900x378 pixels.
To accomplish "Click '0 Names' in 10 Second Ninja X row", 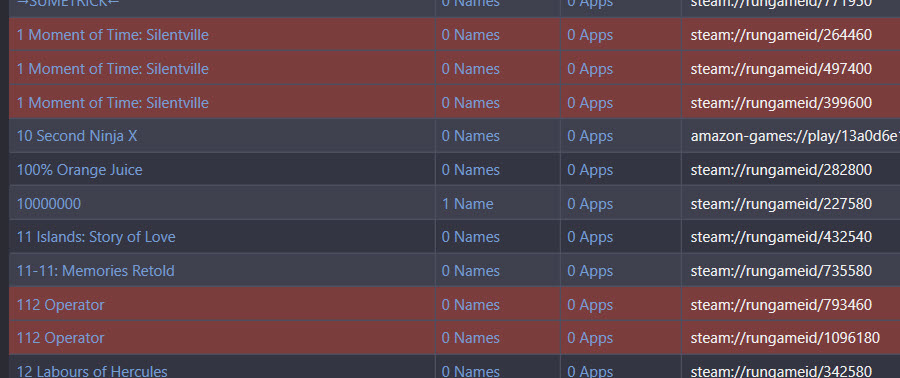I will coord(471,136).
